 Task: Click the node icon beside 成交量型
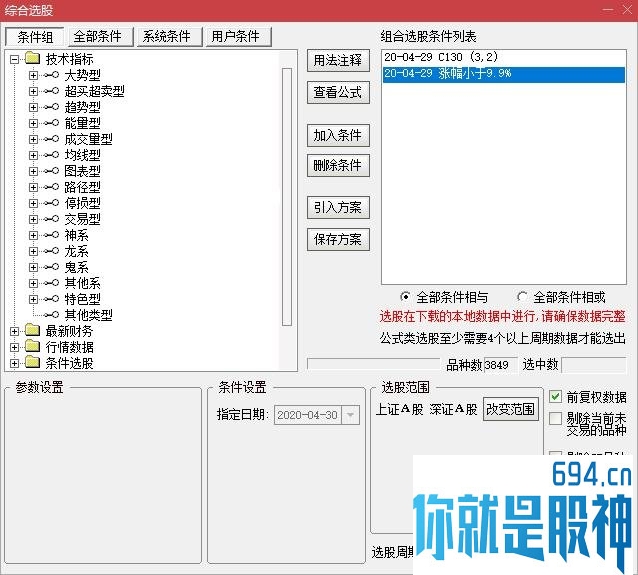pyautogui.click(x=51, y=139)
